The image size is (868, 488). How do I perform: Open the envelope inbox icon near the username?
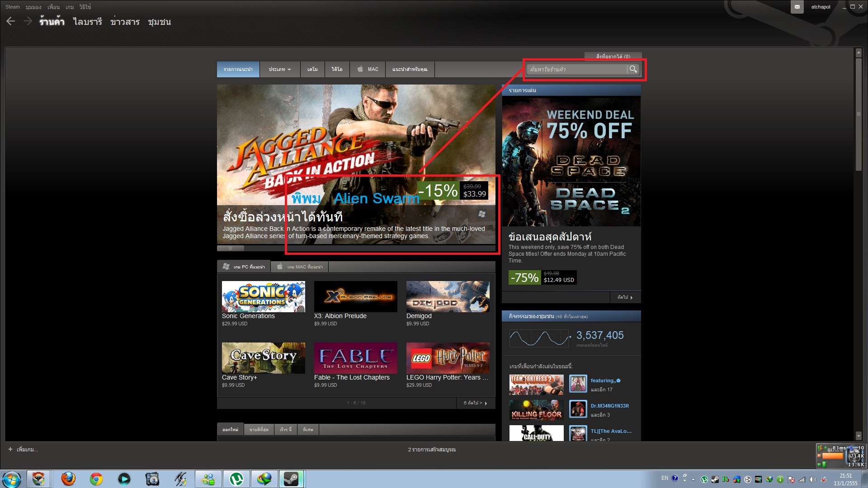pos(797,7)
